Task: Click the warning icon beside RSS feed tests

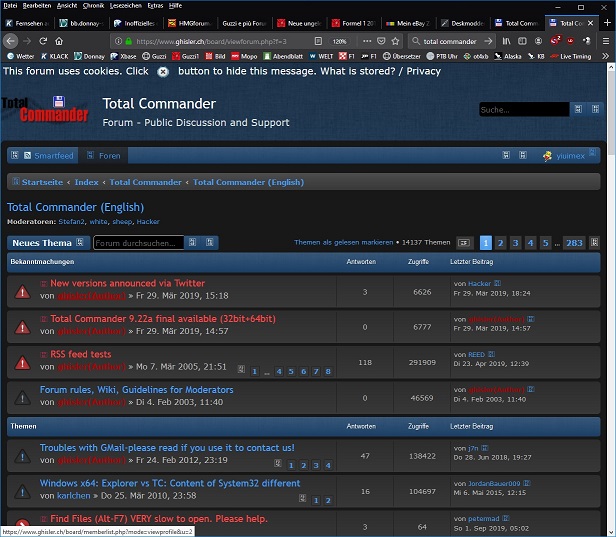Action: [x=22, y=363]
